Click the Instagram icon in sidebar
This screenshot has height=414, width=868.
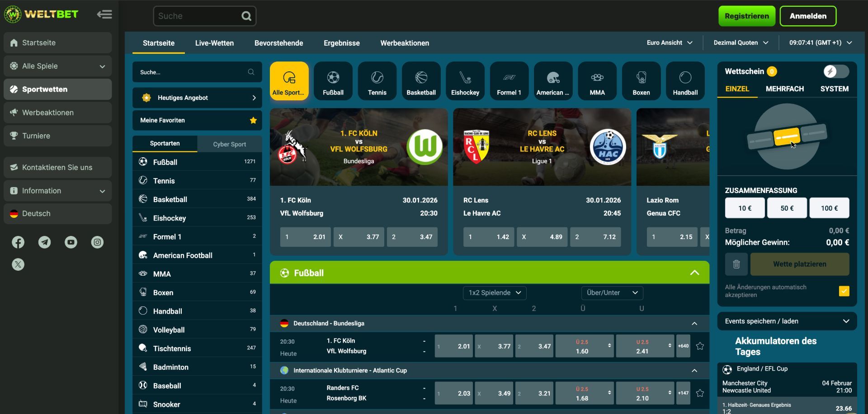[x=97, y=242]
